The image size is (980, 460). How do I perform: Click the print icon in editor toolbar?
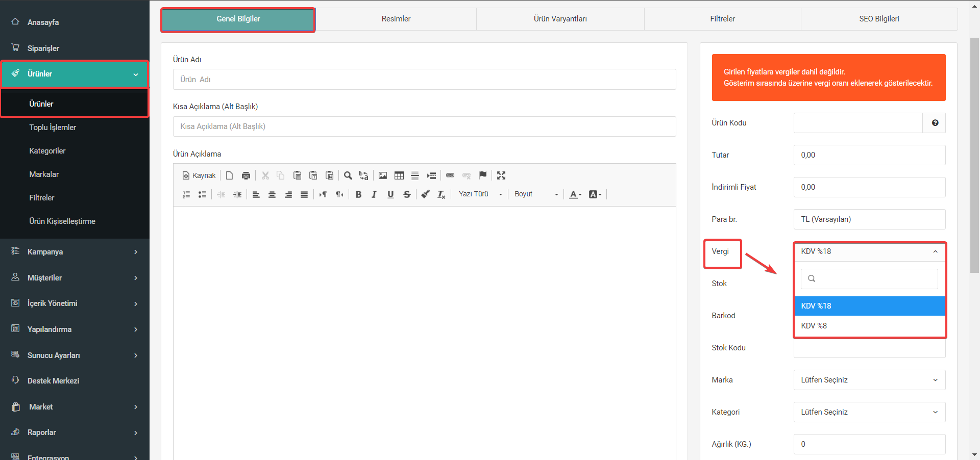[246, 175]
